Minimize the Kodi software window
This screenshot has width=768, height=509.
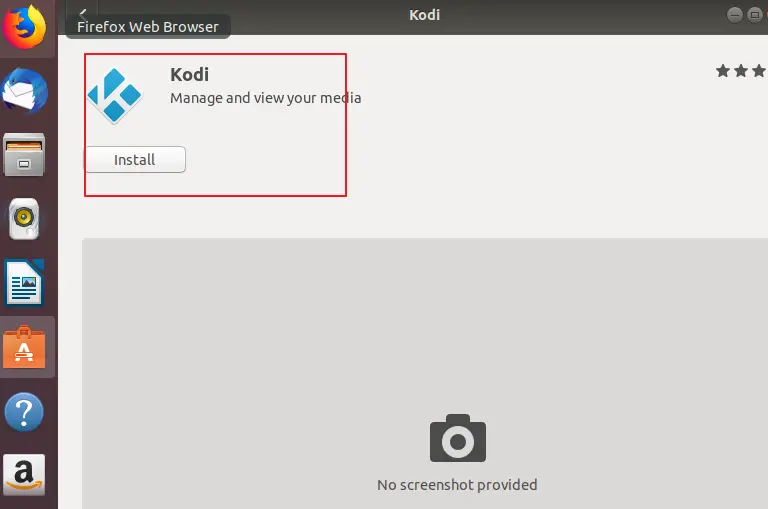(x=734, y=15)
